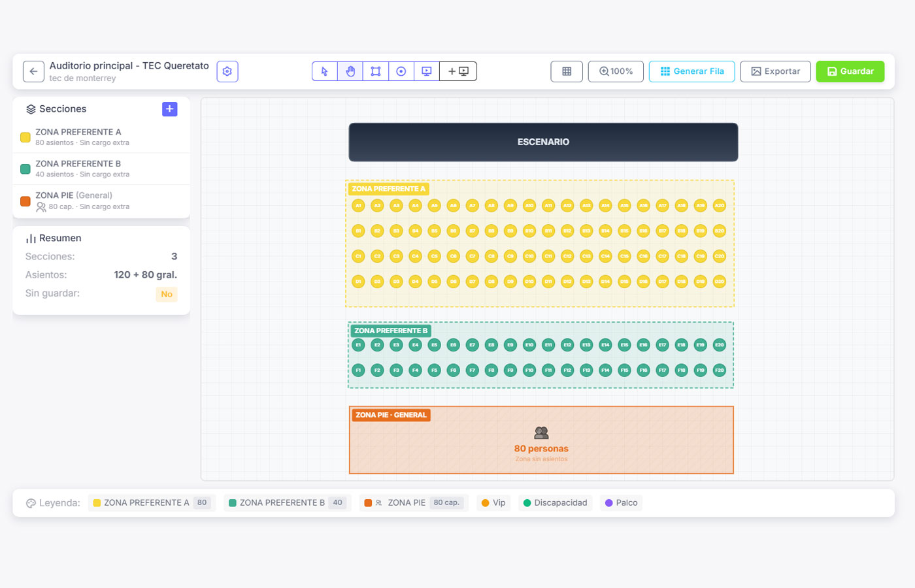The height and width of the screenshot is (588, 915).
Task: Click the Palco legend chip
Action: point(622,503)
